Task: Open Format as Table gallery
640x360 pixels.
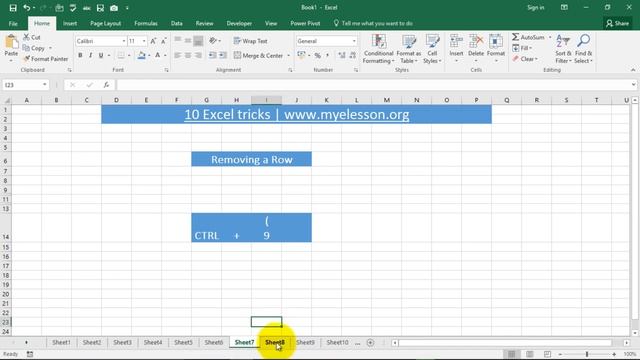Action: 409,49
